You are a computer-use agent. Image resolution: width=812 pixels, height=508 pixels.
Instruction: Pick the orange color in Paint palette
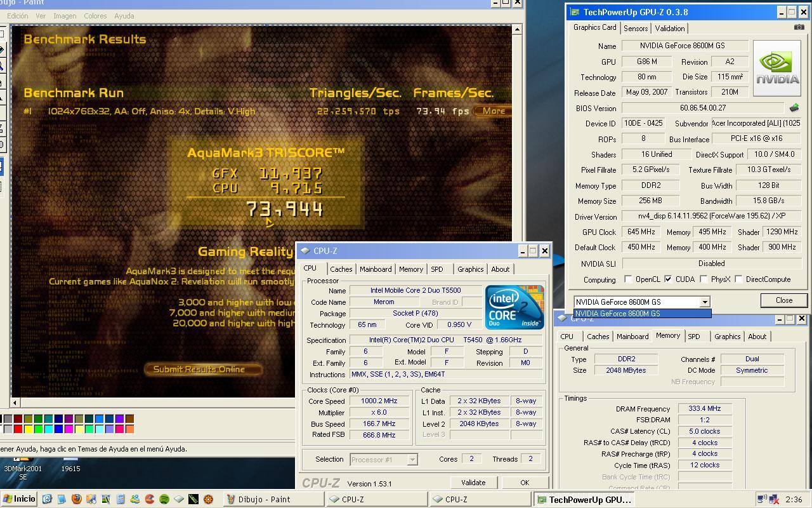tap(129, 429)
